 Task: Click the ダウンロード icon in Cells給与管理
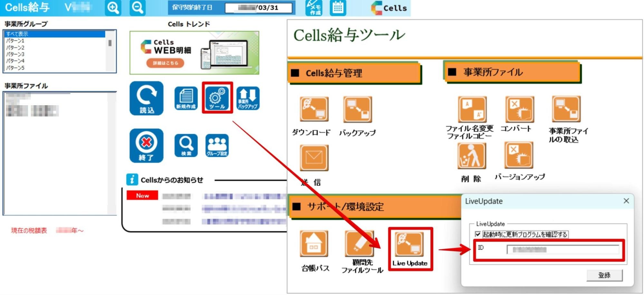pyautogui.click(x=314, y=109)
